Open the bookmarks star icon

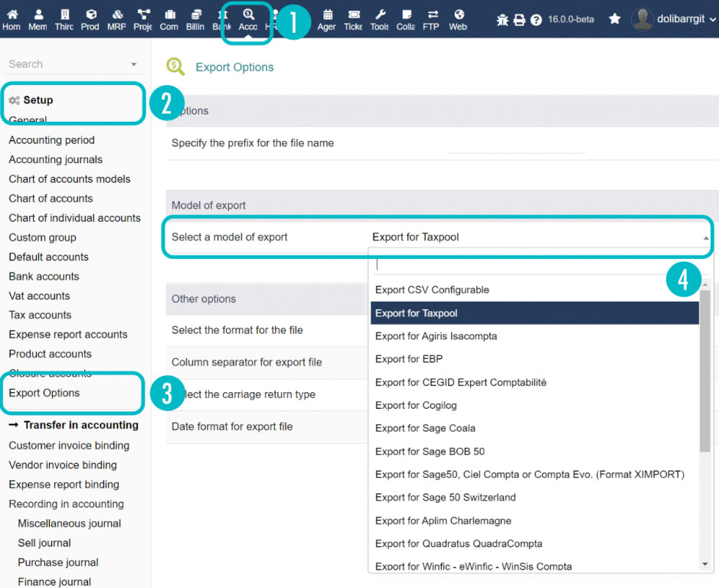614,19
